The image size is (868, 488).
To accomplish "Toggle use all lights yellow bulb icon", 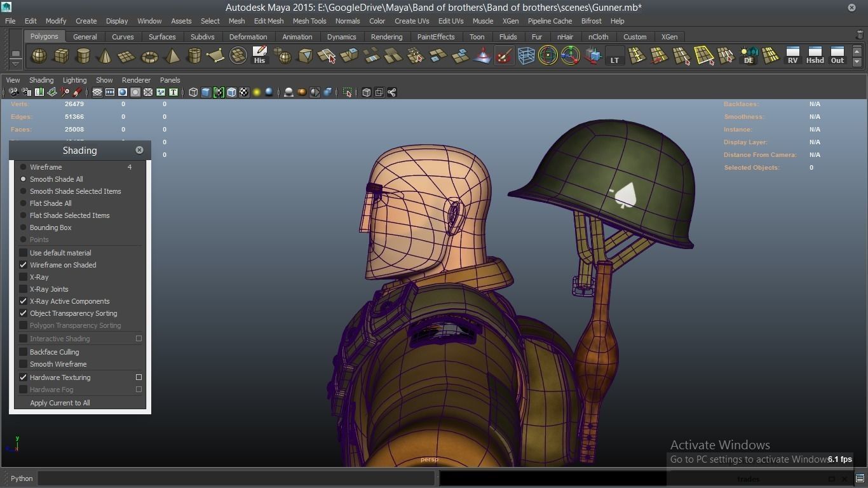I will (257, 93).
